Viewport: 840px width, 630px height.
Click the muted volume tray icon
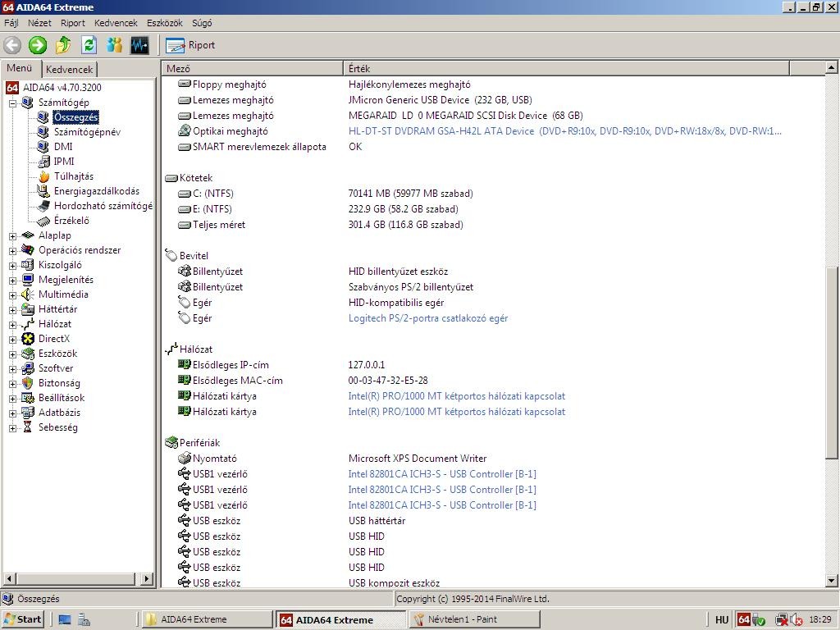[797, 620]
